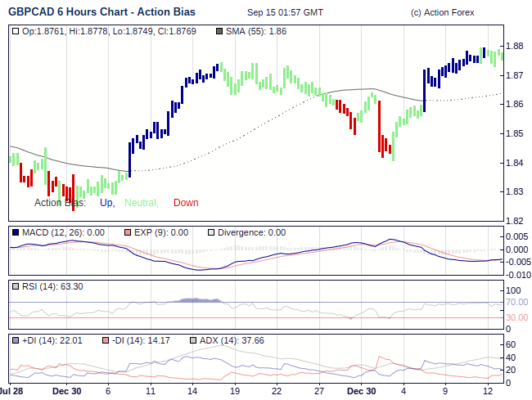Click the 'Jul 28' date axis label
532x400 pixels.
pos(11,392)
